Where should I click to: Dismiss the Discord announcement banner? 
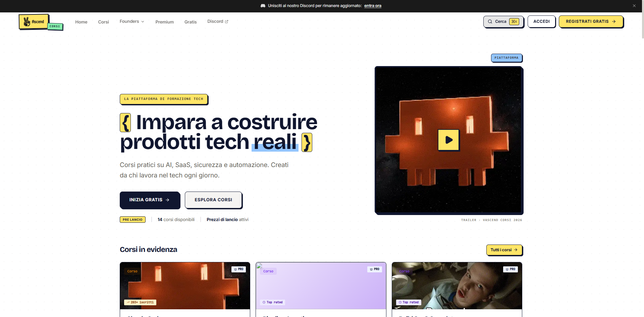click(634, 6)
